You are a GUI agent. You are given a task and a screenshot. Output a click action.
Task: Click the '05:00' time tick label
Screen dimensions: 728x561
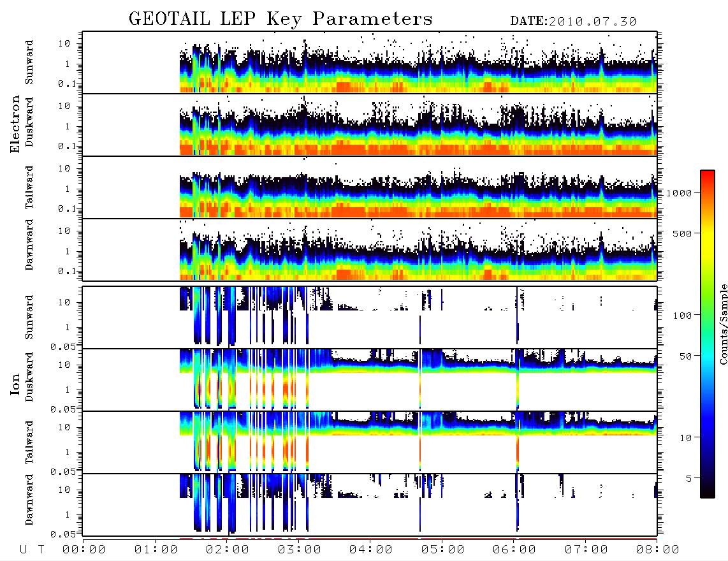pos(443,550)
